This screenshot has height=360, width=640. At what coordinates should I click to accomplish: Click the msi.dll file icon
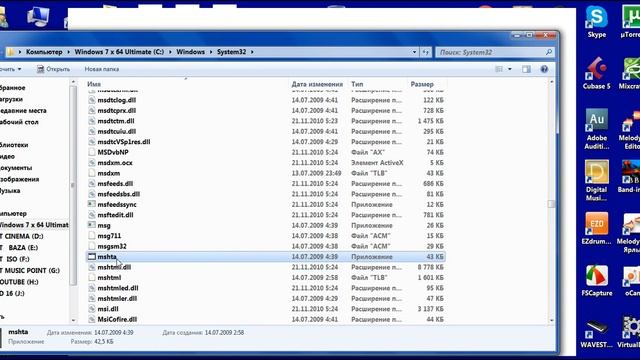(x=92, y=309)
